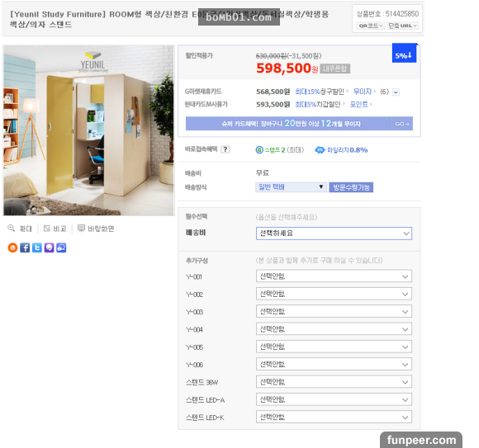Click the orange round share icon
The width and height of the screenshot is (479, 448).
[x=12, y=248]
